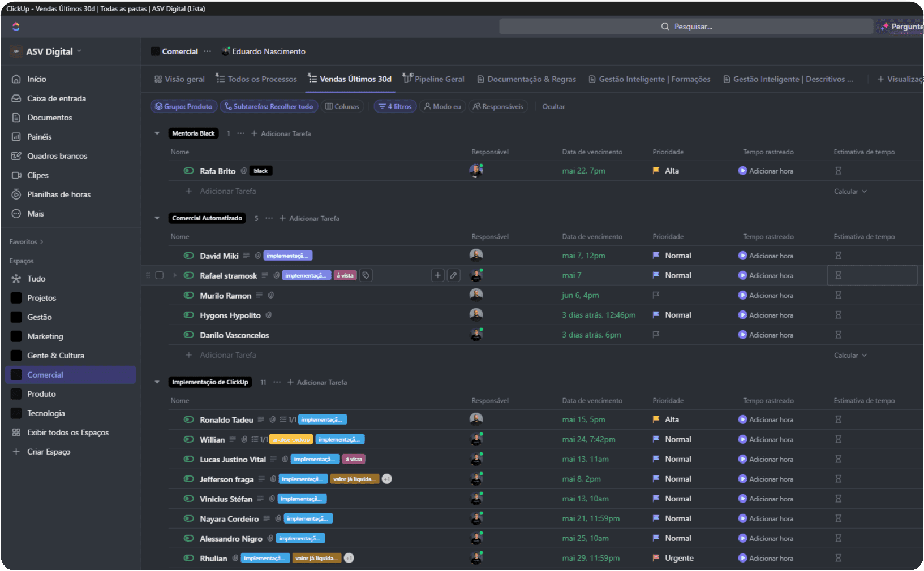Switch to Visão geral tab
Screen dimensions: 924x571
(x=179, y=79)
